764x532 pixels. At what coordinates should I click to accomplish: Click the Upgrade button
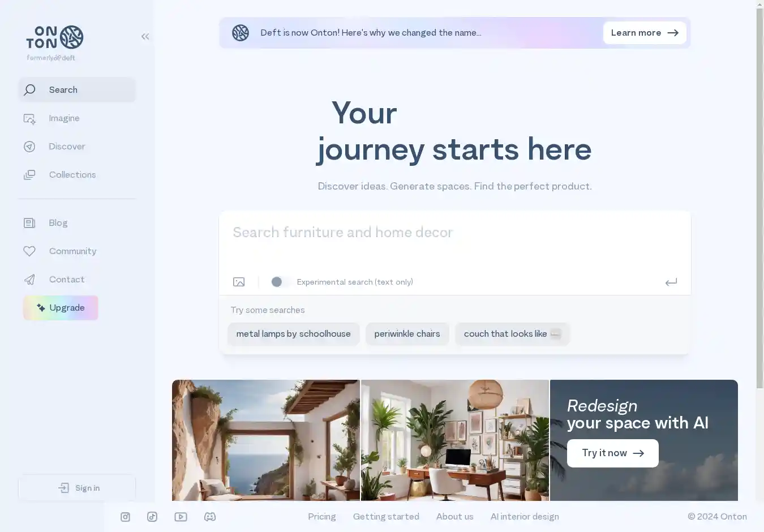coord(61,308)
